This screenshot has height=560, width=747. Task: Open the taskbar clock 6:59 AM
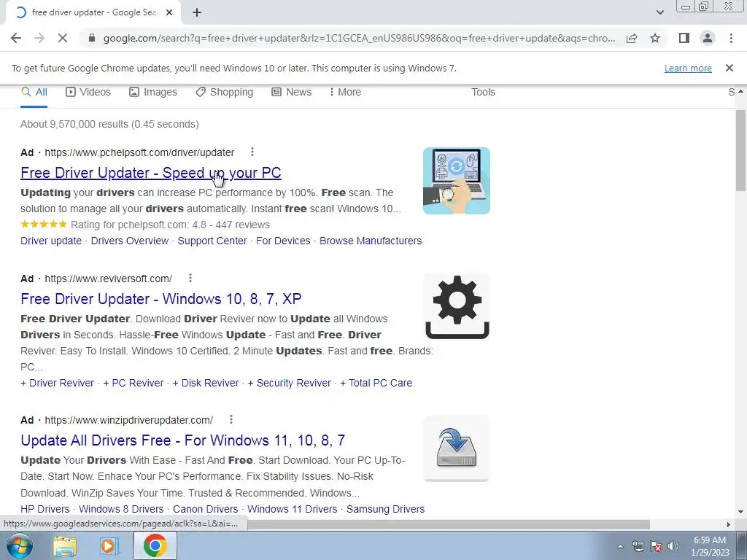[x=710, y=546]
